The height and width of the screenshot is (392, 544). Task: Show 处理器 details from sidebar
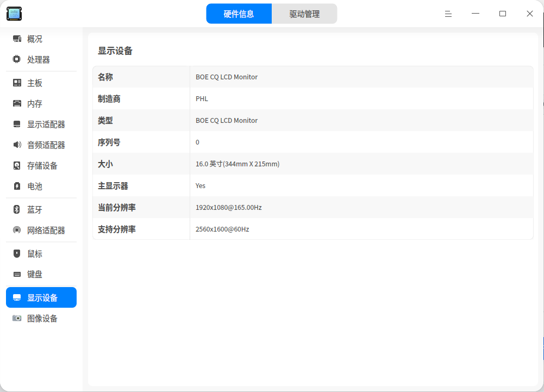pos(41,59)
